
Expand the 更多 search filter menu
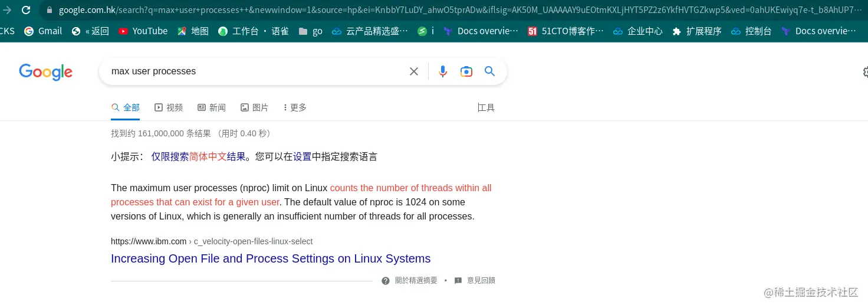pos(295,107)
